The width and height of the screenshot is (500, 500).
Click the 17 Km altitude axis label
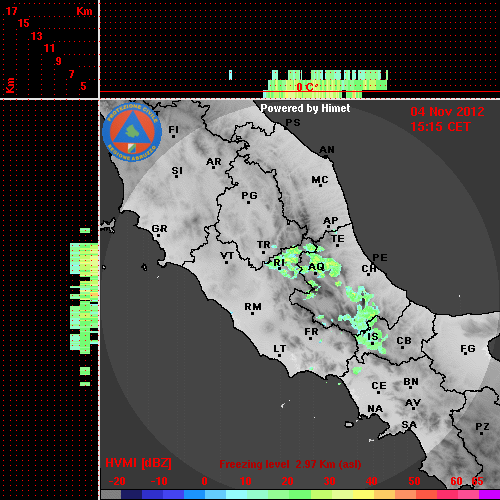[11, 11]
